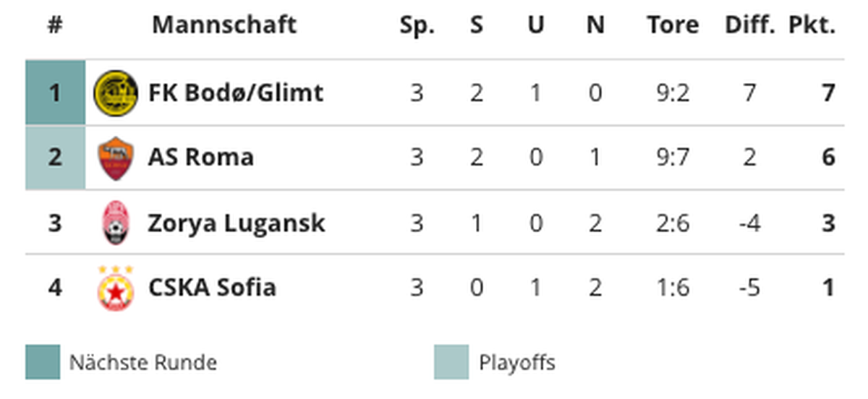Screen dimensions: 868x399
Task: Click the CSKA Sofia club crest
Action: coord(116,288)
